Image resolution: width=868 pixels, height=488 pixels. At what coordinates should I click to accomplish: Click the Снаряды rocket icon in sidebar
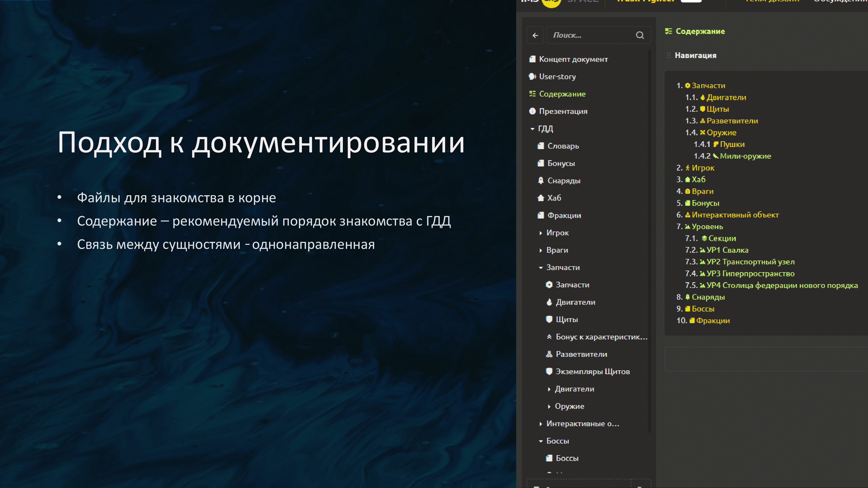coord(541,181)
